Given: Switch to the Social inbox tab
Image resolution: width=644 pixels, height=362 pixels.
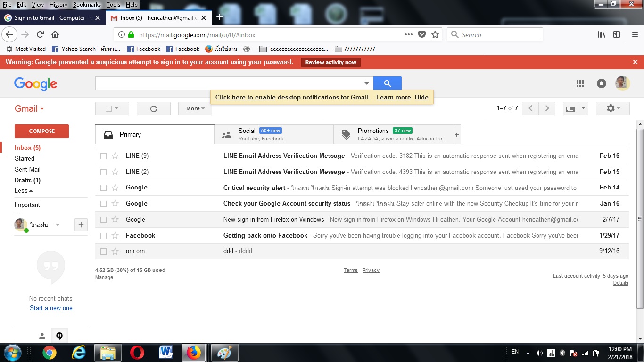Looking at the screenshot, I should [x=274, y=134].
